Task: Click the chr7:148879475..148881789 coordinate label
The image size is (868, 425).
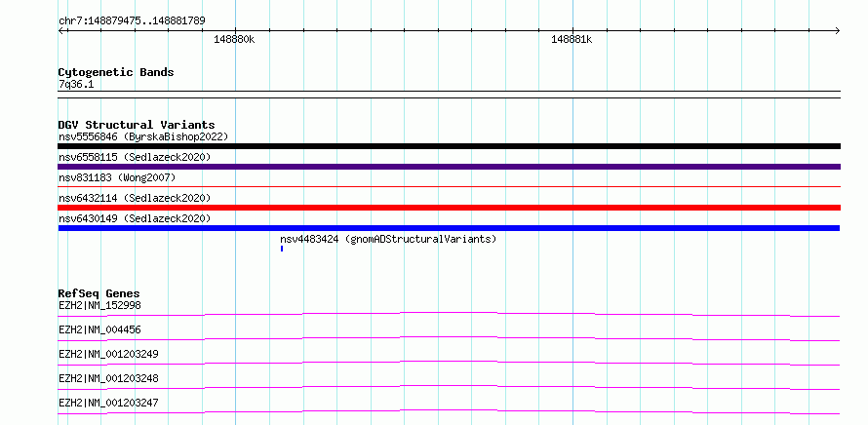Action: pyautogui.click(x=132, y=20)
